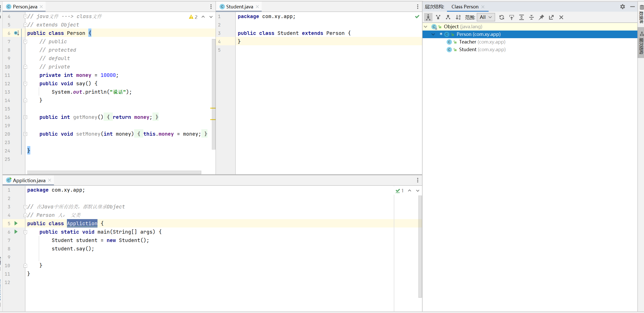The image size is (644, 313).
Task: Expand folded getMoney method
Action: pyautogui.click(x=25, y=117)
